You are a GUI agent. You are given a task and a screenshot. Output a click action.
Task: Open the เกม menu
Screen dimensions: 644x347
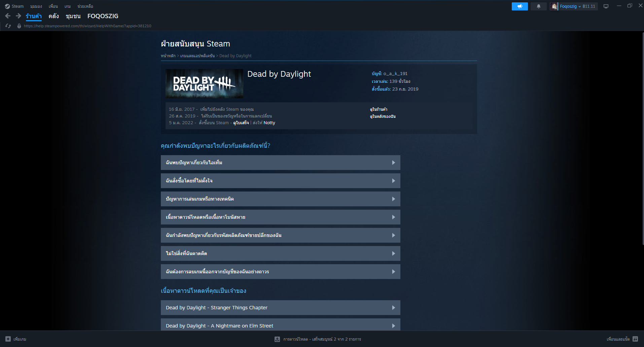coord(68,6)
